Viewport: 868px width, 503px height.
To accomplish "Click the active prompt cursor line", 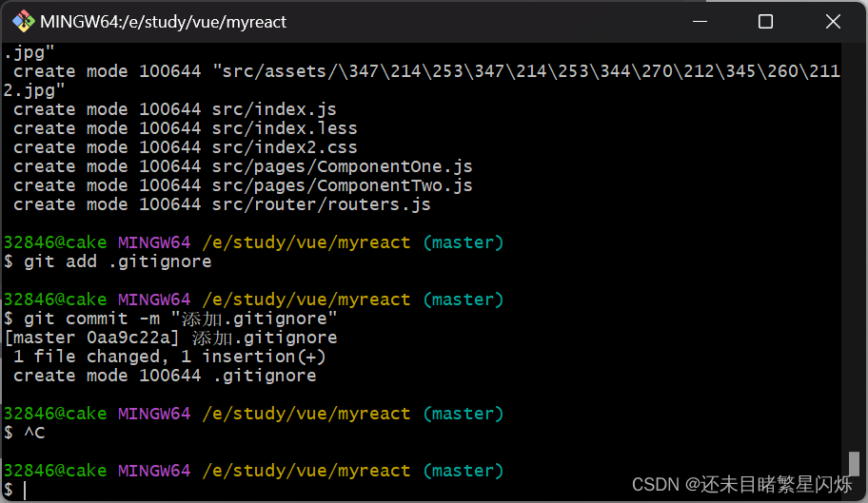I will (x=15, y=490).
